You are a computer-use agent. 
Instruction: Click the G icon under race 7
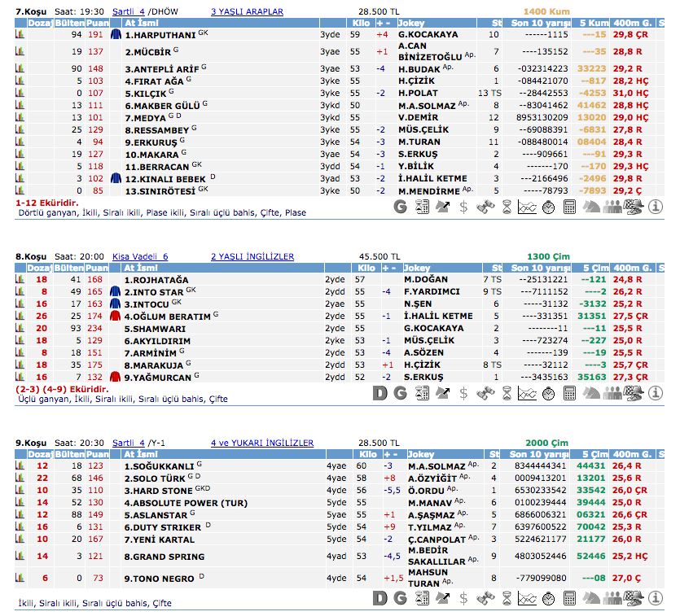coord(400,208)
